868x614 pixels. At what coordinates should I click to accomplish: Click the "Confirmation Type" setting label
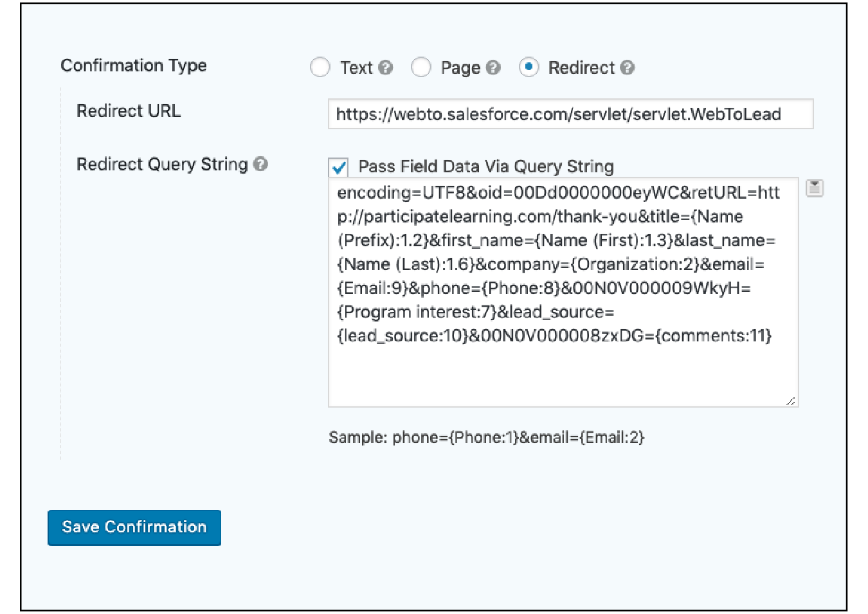tap(134, 66)
